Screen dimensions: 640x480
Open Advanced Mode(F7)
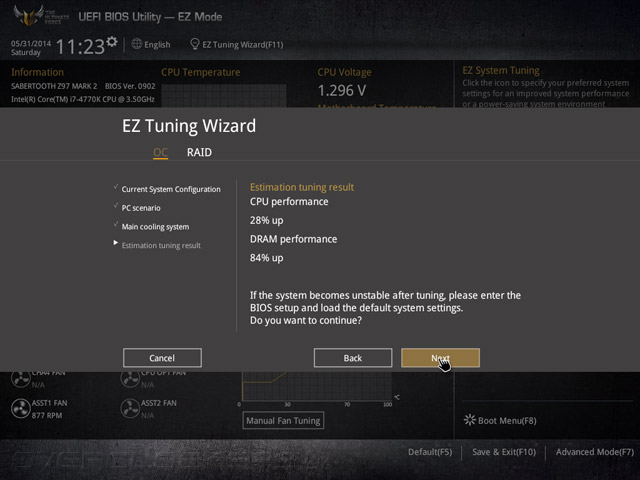pyautogui.click(x=595, y=452)
